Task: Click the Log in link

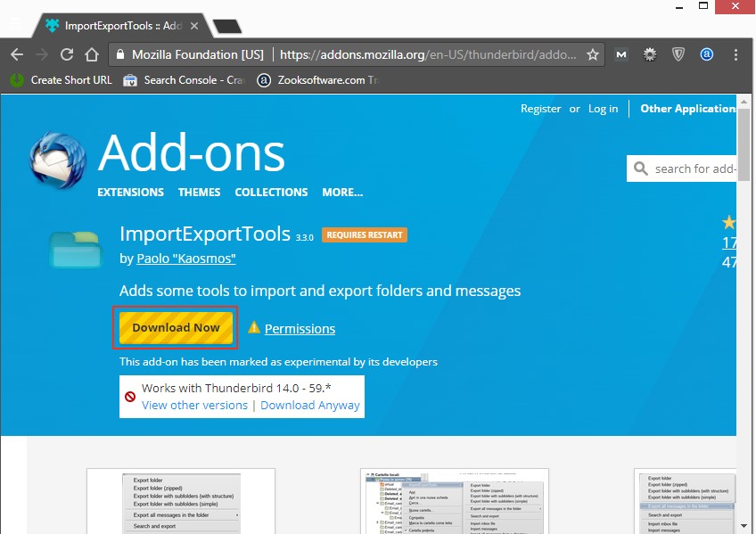Action: click(x=603, y=109)
